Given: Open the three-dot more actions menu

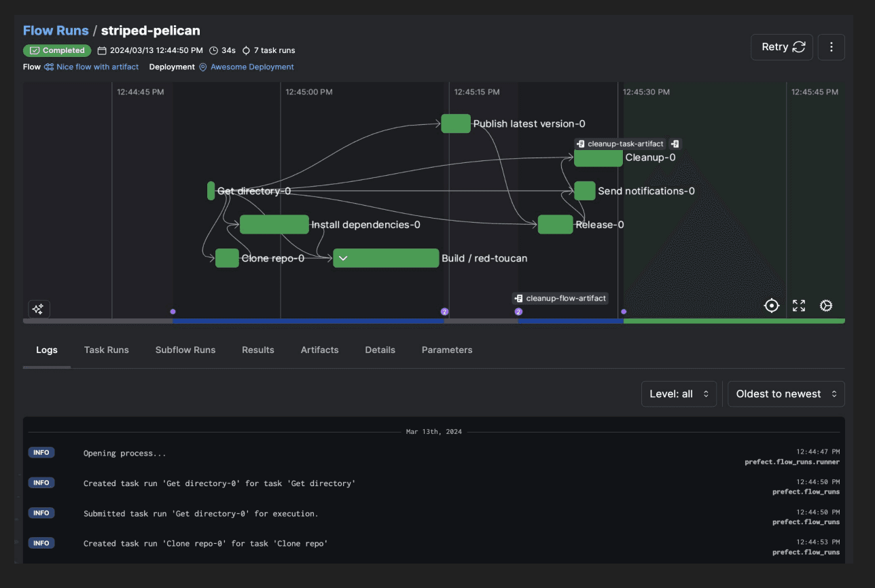Looking at the screenshot, I should [x=832, y=48].
